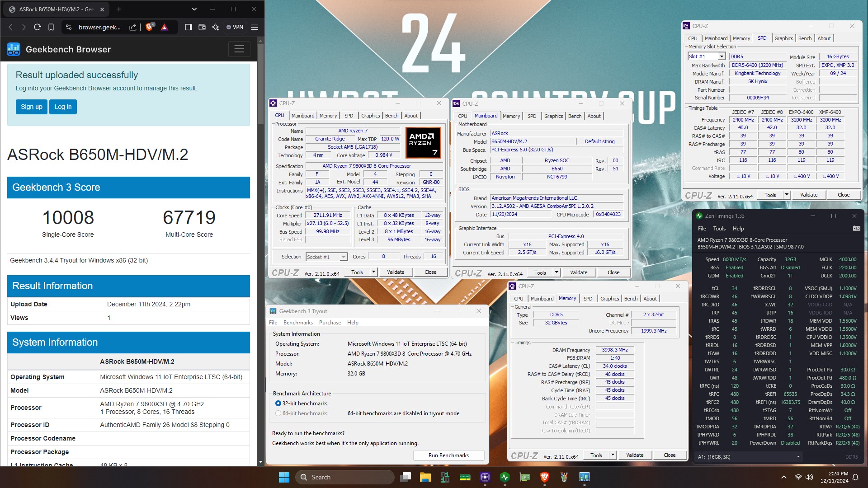The image size is (868, 488).
Task: Click Close in CPU-Z Memory window
Action: 670,455
